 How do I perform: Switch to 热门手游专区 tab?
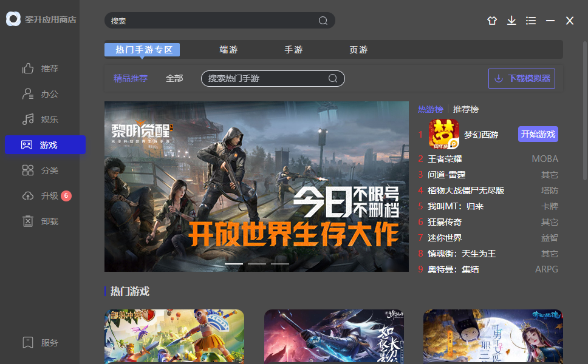142,49
